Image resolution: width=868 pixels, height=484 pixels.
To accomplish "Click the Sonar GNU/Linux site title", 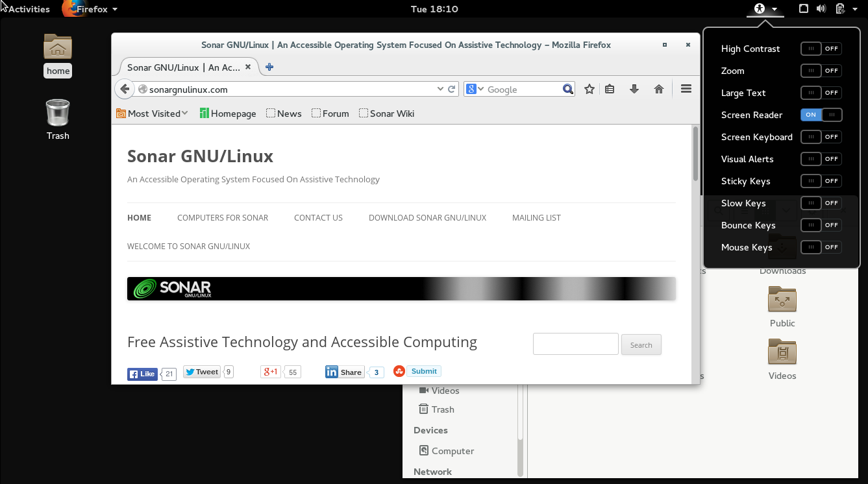I will [200, 156].
